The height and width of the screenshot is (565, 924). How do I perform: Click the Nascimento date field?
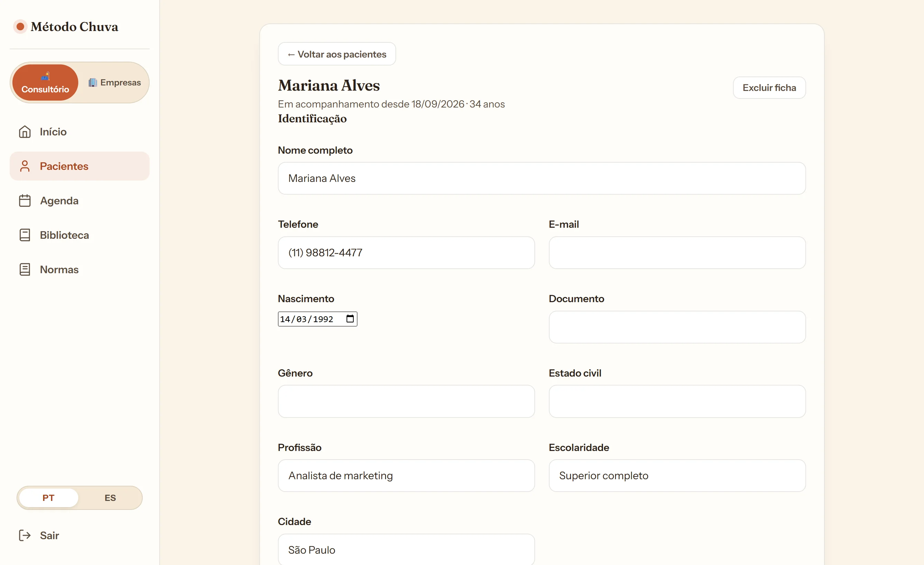(x=317, y=319)
